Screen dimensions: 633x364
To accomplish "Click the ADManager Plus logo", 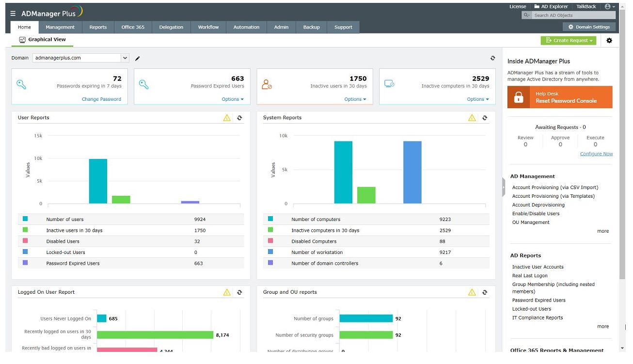I will [52, 13].
